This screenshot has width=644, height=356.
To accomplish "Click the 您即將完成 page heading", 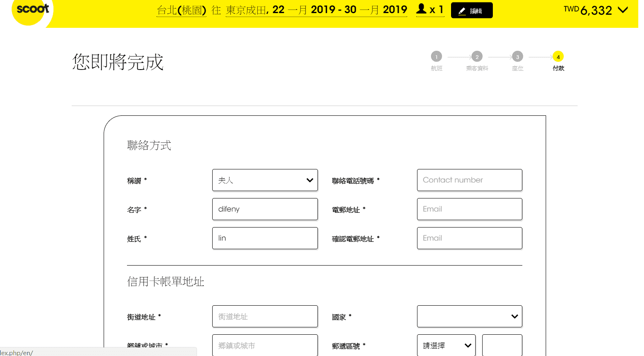I will 118,62.
